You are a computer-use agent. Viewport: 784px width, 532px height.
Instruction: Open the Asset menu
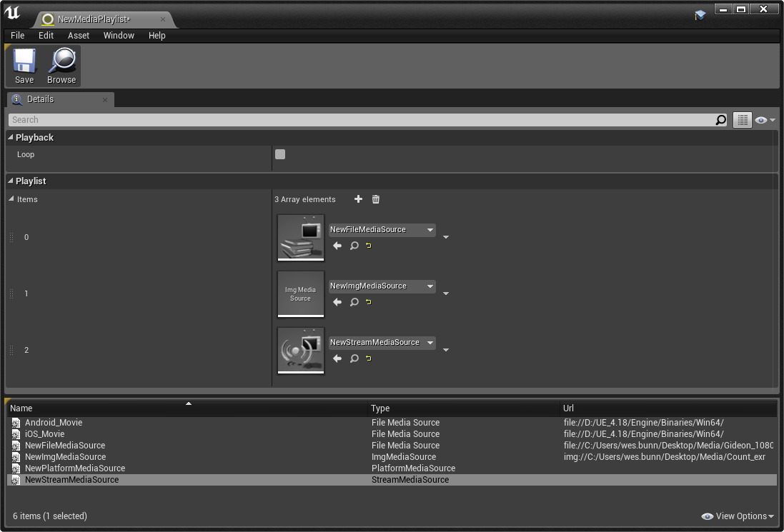tap(78, 35)
